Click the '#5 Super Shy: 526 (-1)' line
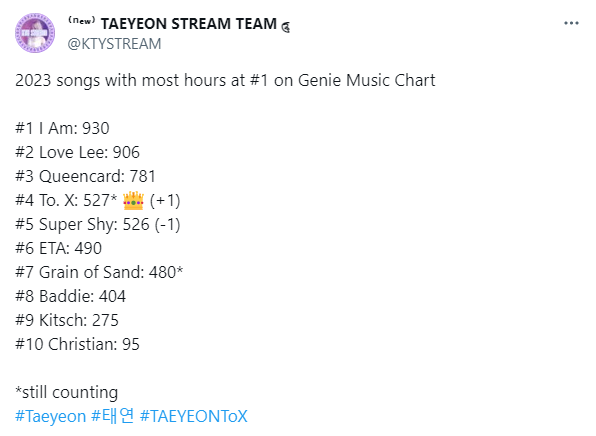 [98, 225]
